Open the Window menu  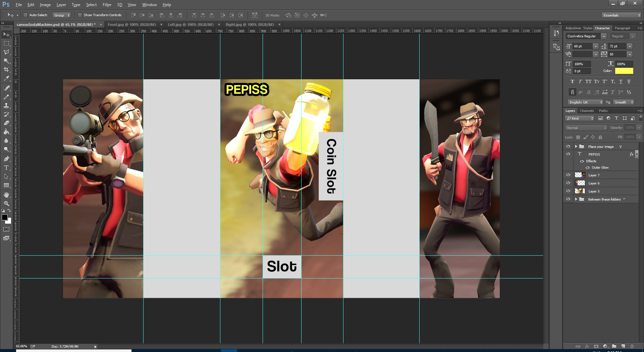pyautogui.click(x=149, y=5)
